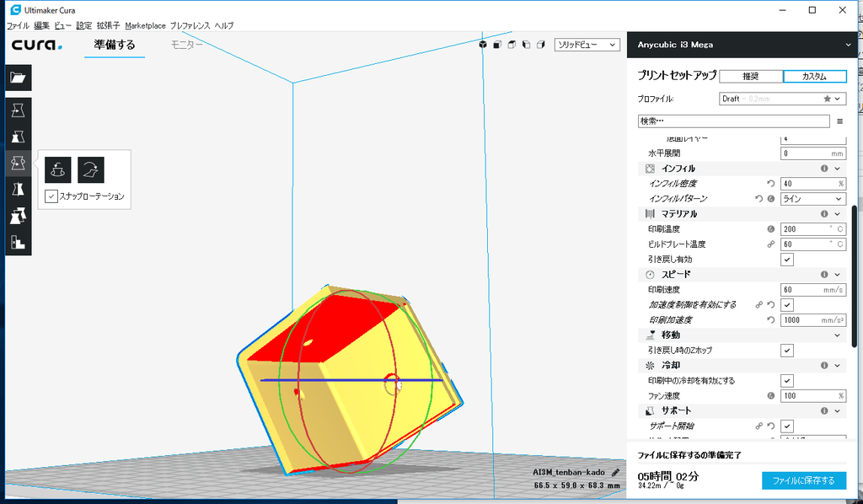Toggle 印刷中の冷却を有効にする checkbox
Viewport: 863px width, 504px height.
[x=787, y=380]
